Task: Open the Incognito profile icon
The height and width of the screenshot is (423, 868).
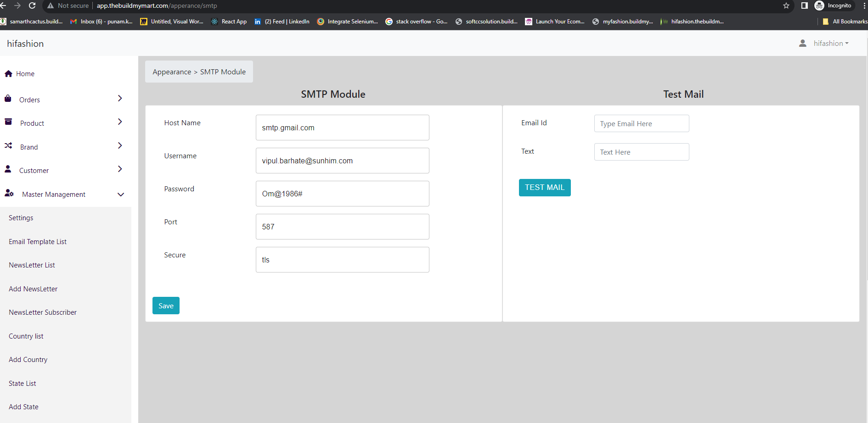Action: click(819, 6)
